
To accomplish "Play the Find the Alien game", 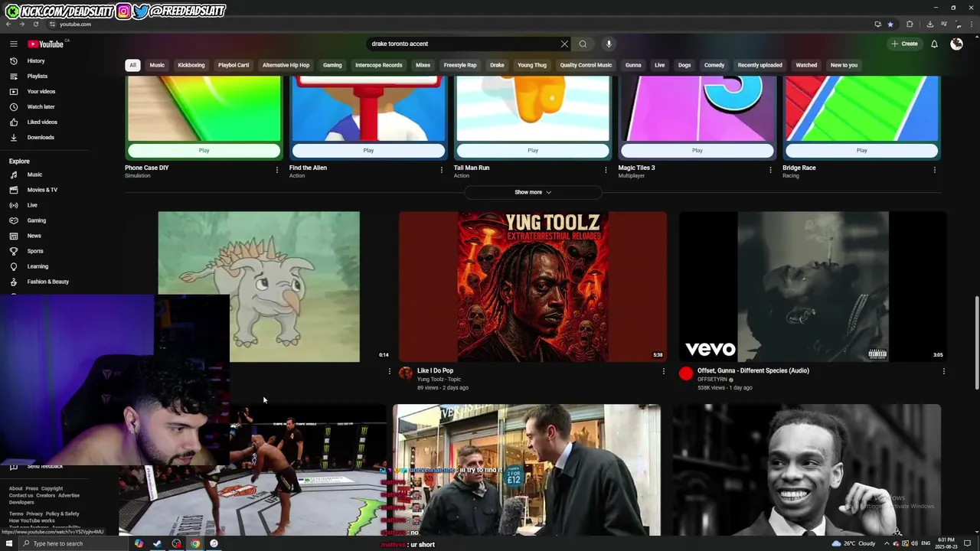I will 368,150.
